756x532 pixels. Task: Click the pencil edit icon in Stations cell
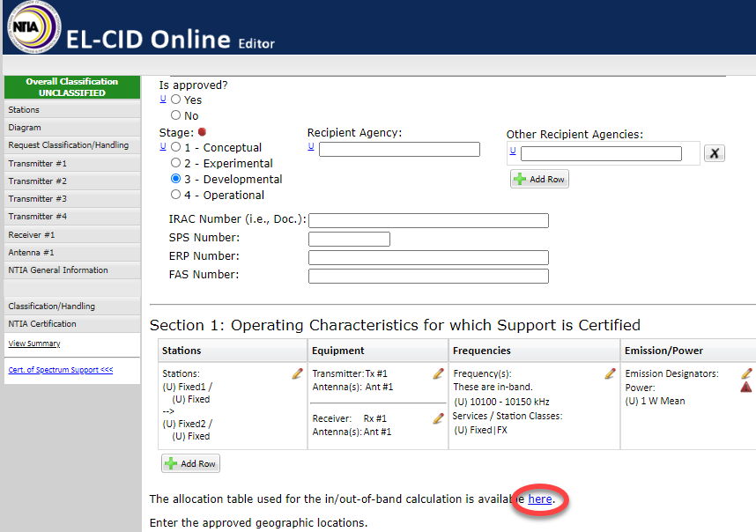pos(297,374)
